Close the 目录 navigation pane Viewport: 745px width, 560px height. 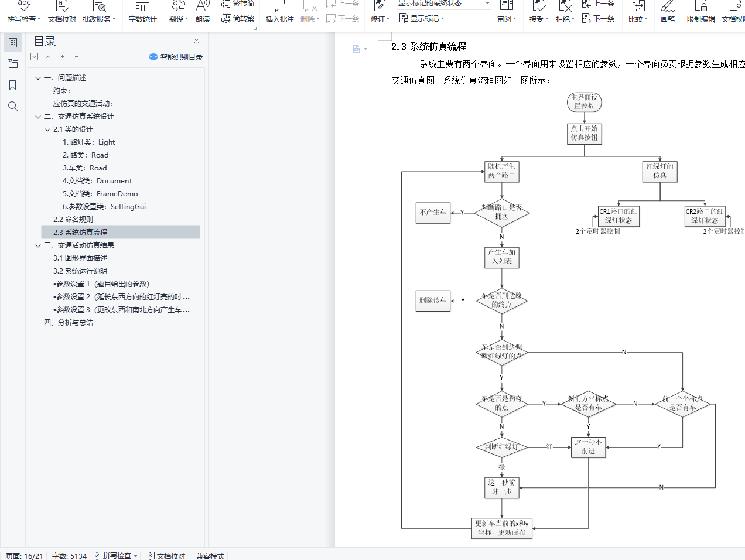pyautogui.click(x=196, y=41)
